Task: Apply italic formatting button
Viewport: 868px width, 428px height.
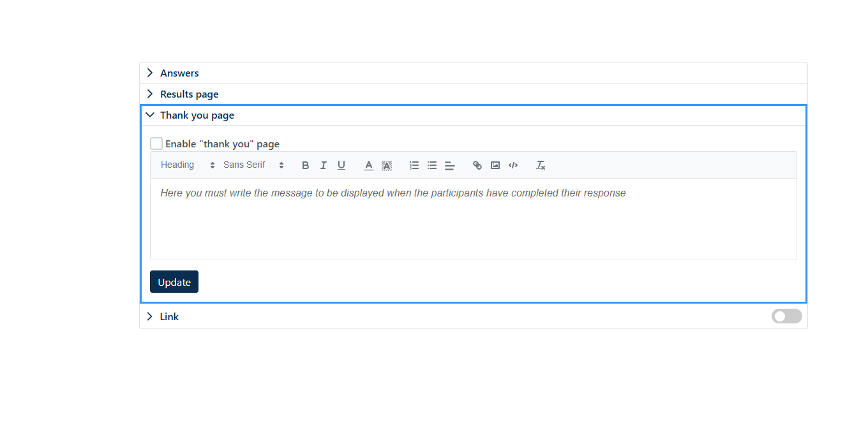Action: coord(324,165)
